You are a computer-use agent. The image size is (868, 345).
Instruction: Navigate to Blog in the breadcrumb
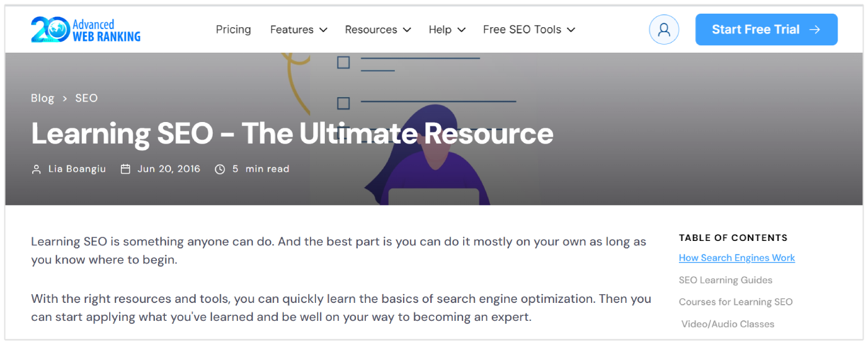pyautogui.click(x=42, y=98)
